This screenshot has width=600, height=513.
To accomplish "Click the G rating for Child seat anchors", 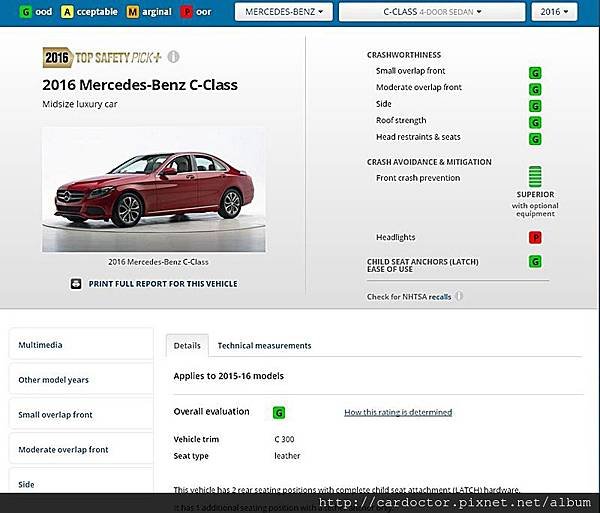I will (x=535, y=262).
